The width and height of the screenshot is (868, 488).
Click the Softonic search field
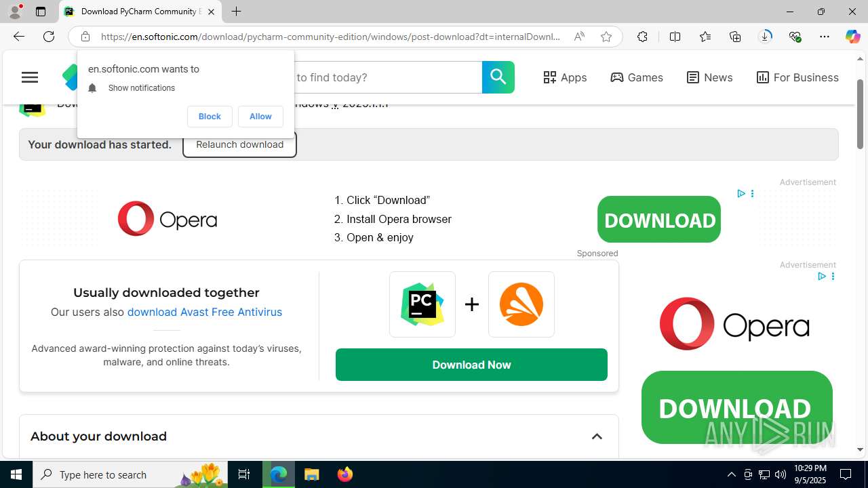point(387,77)
